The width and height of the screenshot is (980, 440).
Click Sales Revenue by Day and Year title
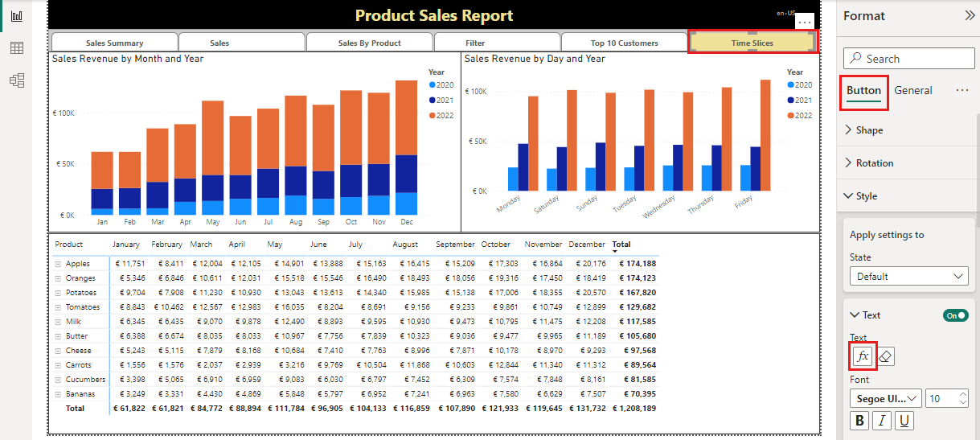(x=535, y=59)
